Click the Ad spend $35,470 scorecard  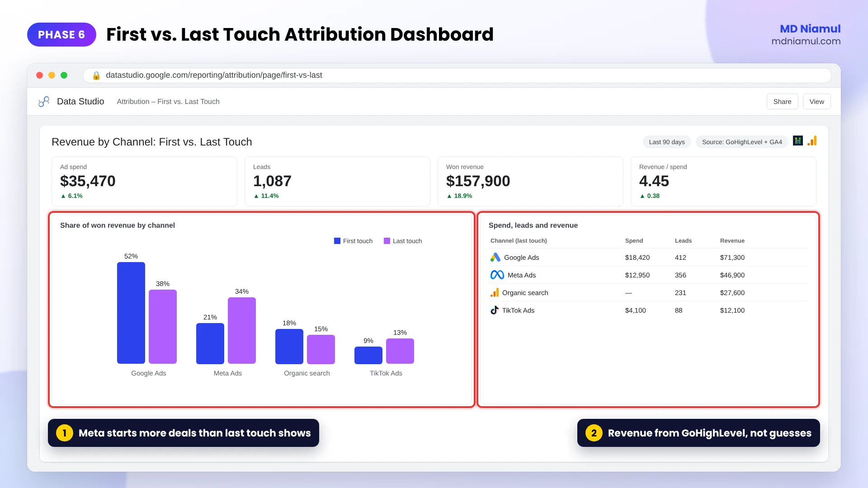144,181
